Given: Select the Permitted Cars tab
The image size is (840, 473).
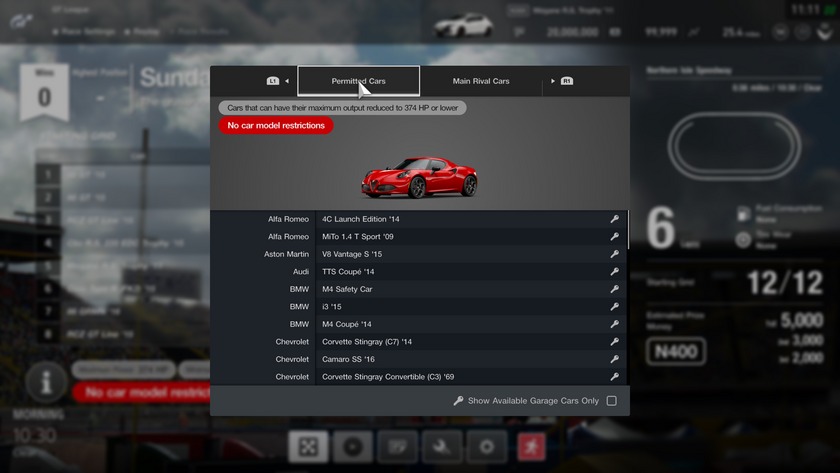Looking at the screenshot, I should [358, 81].
